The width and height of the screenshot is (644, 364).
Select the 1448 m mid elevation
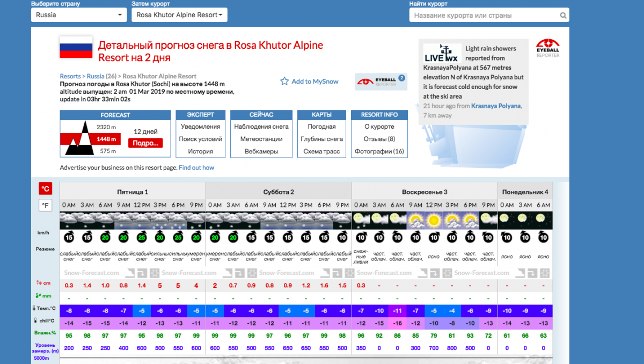pyautogui.click(x=106, y=139)
